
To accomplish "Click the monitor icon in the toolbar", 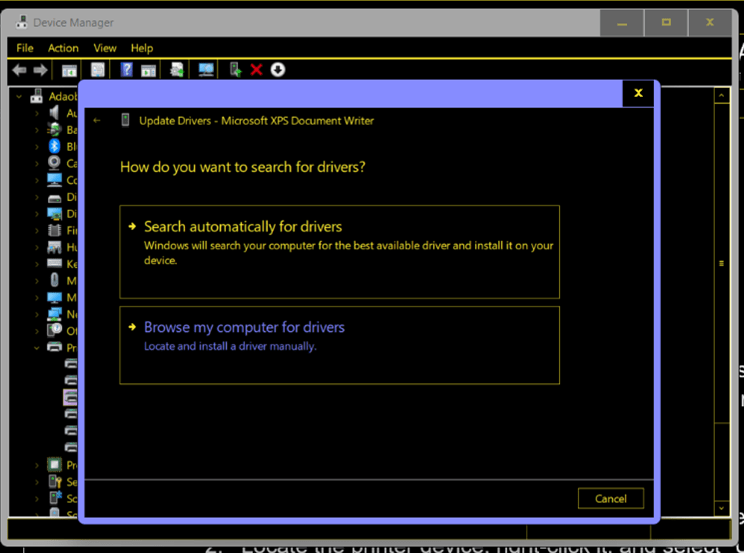I will tap(206, 70).
